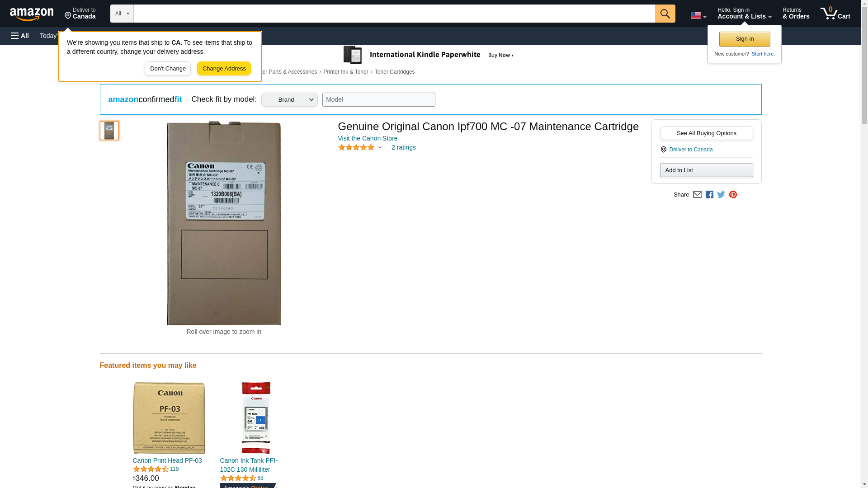Expand the search category All dropdown

pyautogui.click(x=122, y=14)
